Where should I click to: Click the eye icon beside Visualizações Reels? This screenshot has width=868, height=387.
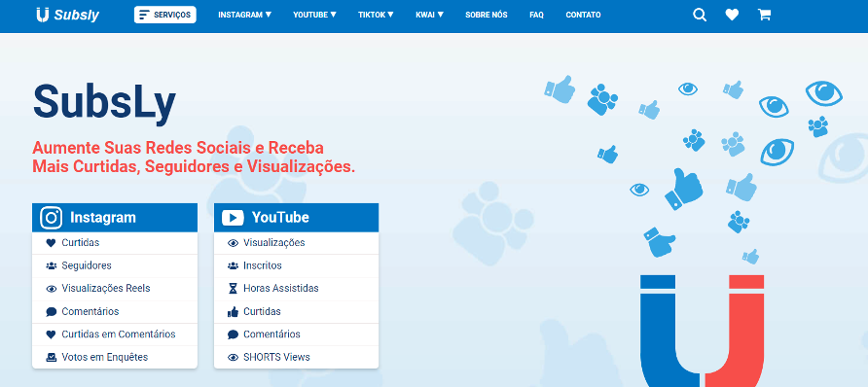(x=52, y=289)
